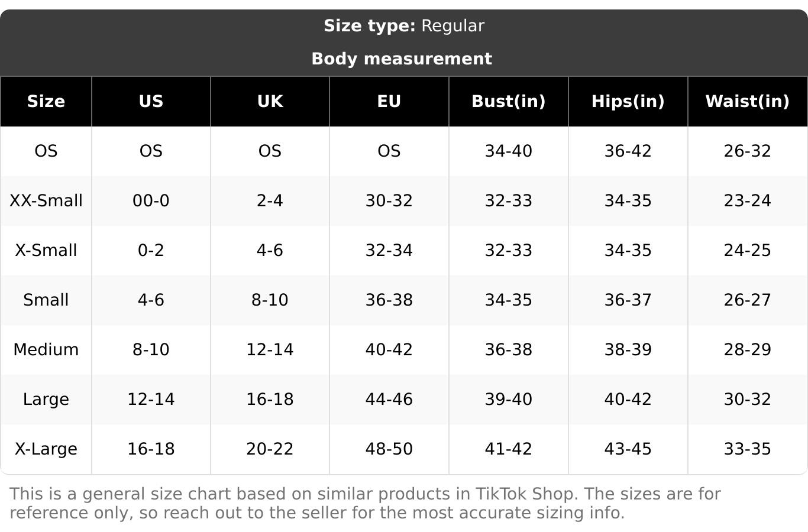This screenshot has width=808, height=532.
Task: Click the Waist(in) column header
Action: click(x=747, y=101)
